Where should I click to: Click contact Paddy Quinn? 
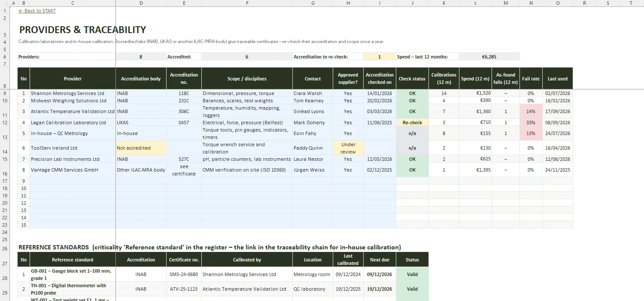(313, 148)
